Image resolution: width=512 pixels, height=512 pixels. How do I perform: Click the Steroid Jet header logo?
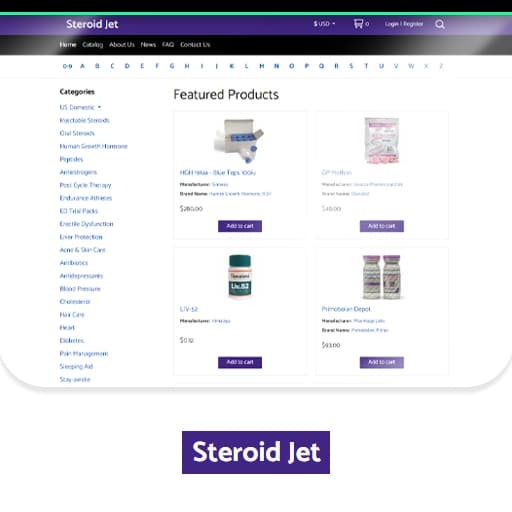point(92,24)
